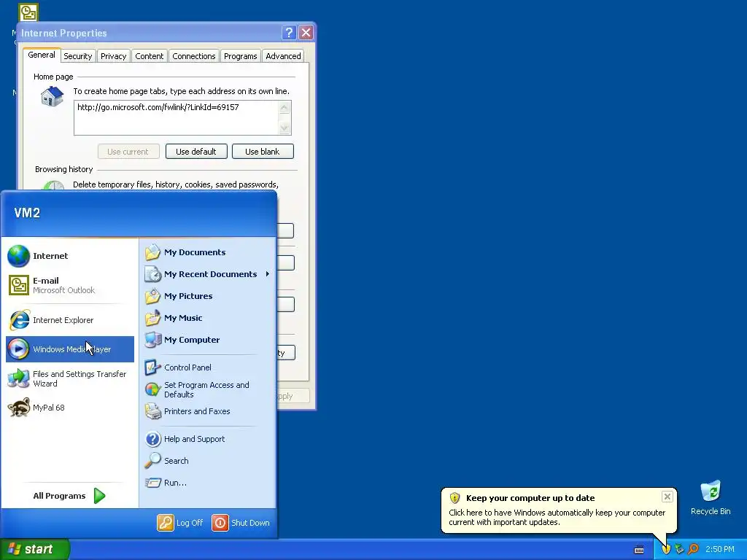Image resolution: width=747 pixels, height=560 pixels.
Task: Switch to Security tab
Action: [x=77, y=56]
